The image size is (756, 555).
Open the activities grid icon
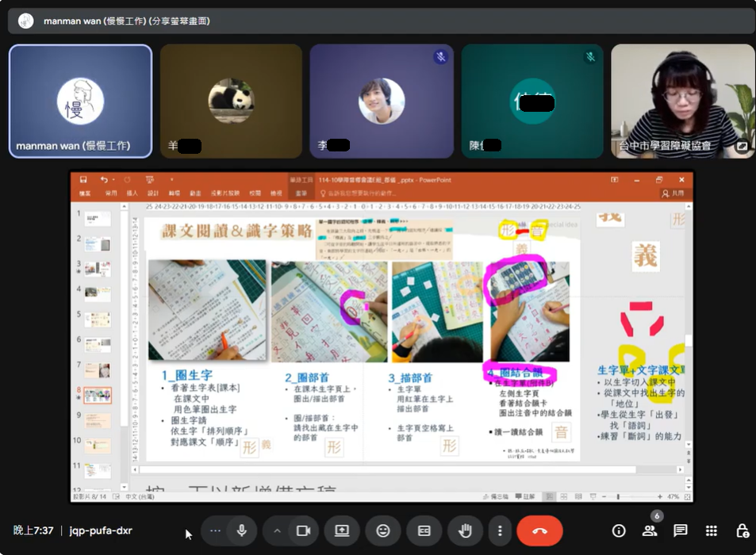click(712, 531)
